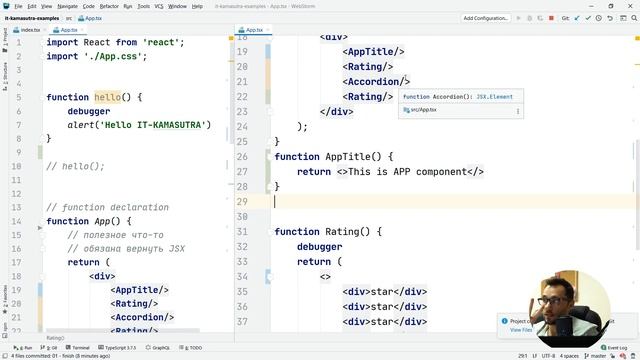640x360 pixels.
Task: Open Search Everywhere magnifier icon
Action: pos(634,18)
